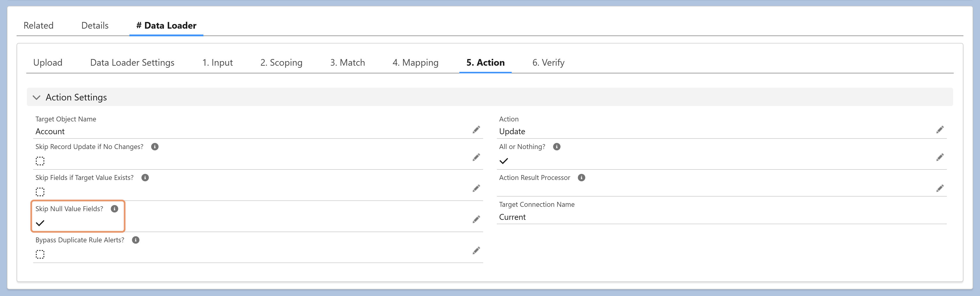Click the Current target connection value
Image resolution: width=980 pixels, height=296 pixels.
point(512,217)
